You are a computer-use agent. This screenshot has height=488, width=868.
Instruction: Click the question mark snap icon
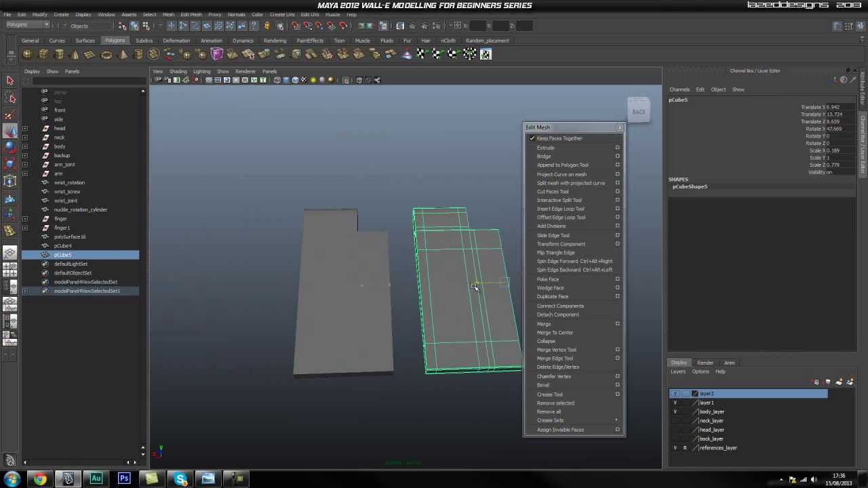pyautogui.click(x=254, y=26)
